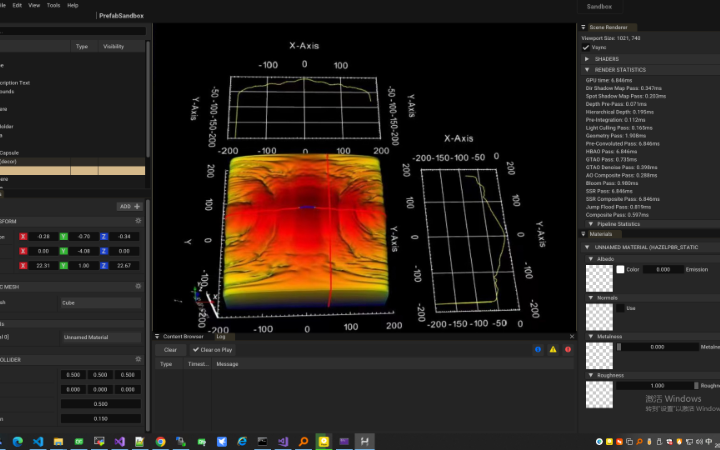Click green Y label of rotation row
720x450 pixels.
coord(63,251)
